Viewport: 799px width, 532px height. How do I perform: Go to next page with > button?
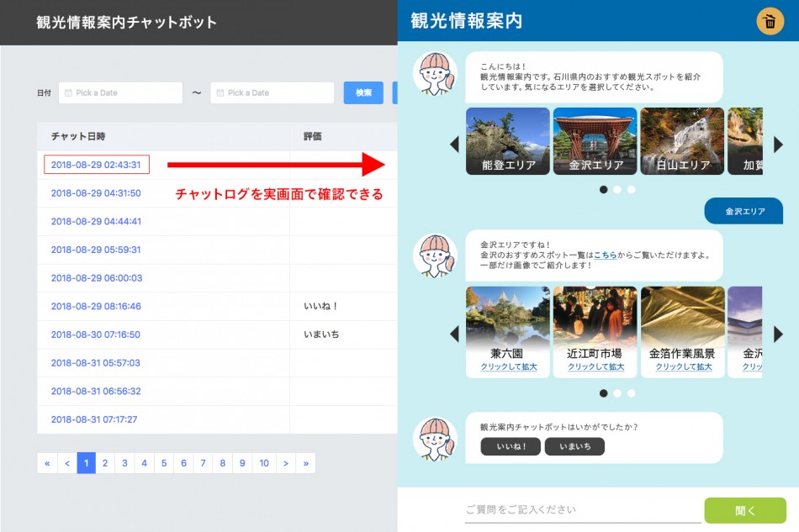pos(286,463)
